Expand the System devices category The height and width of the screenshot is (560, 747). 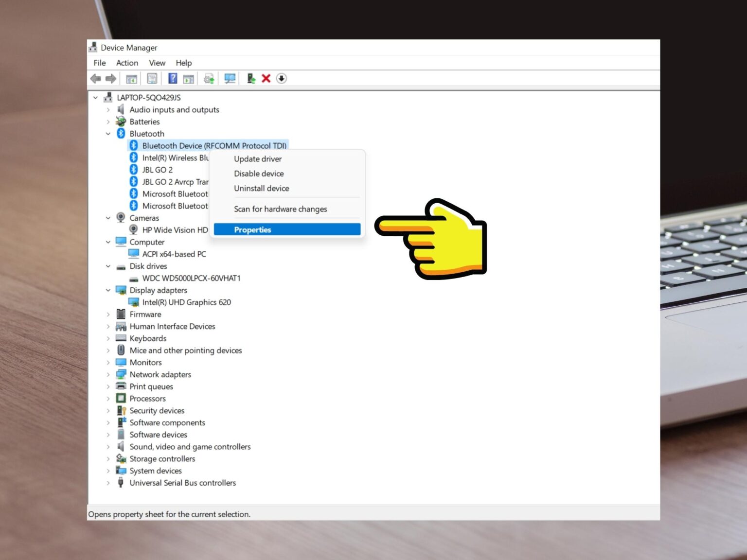(x=108, y=471)
